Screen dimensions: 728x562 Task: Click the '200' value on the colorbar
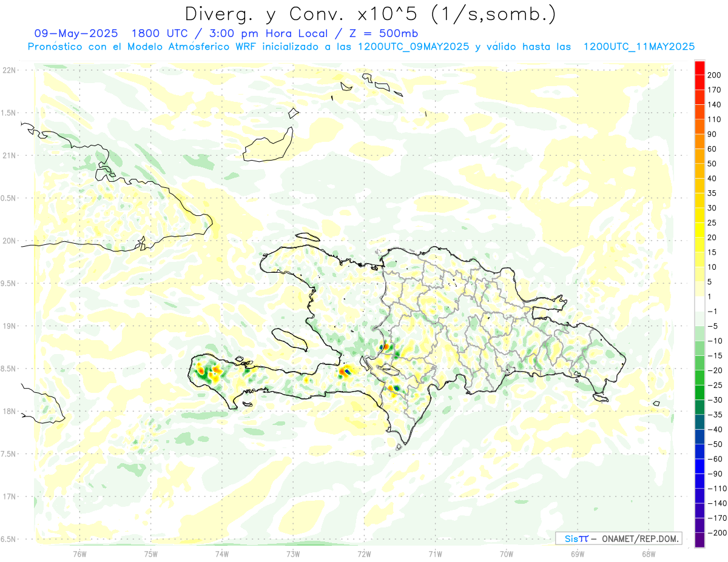click(714, 76)
